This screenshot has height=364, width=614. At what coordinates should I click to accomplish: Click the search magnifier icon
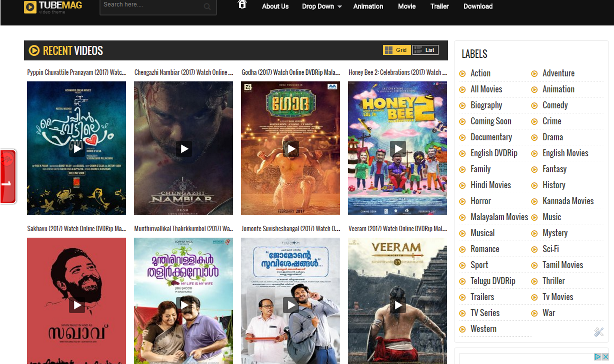click(x=207, y=6)
